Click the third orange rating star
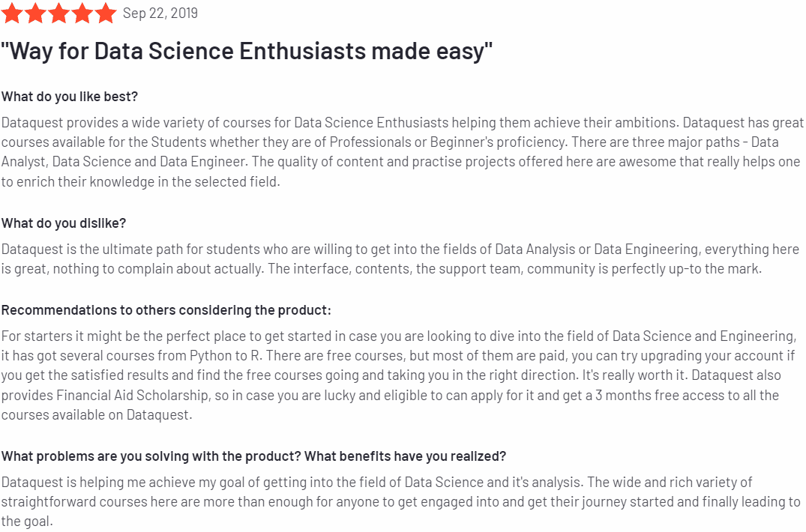 (x=59, y=13)
